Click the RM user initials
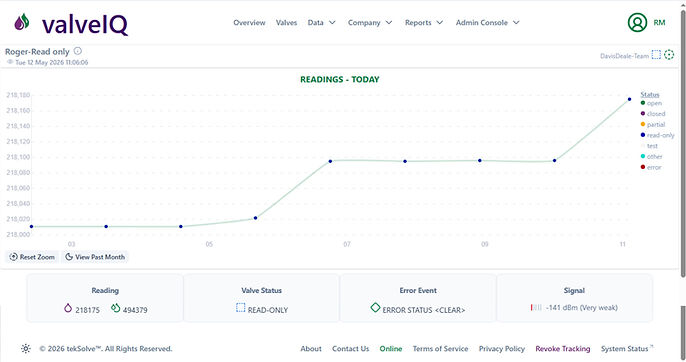Image resolution: width=686 pixels, height=362 pixels. (x=659, y=22)
